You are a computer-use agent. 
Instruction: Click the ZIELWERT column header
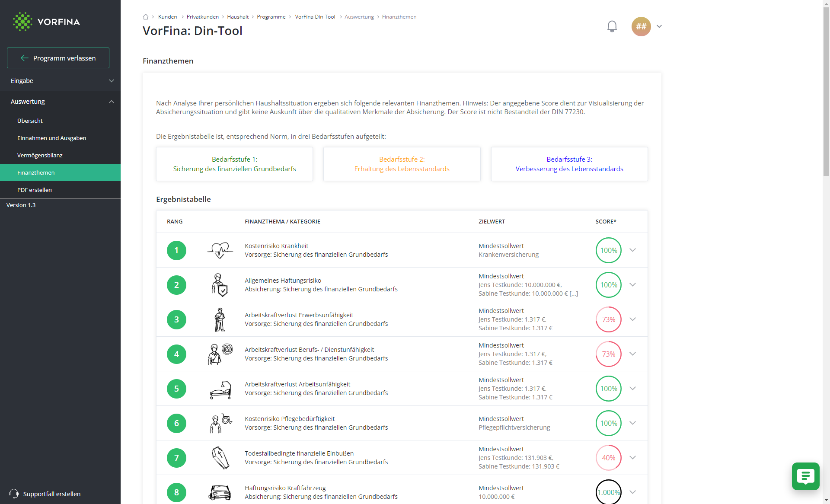[492, 221]
